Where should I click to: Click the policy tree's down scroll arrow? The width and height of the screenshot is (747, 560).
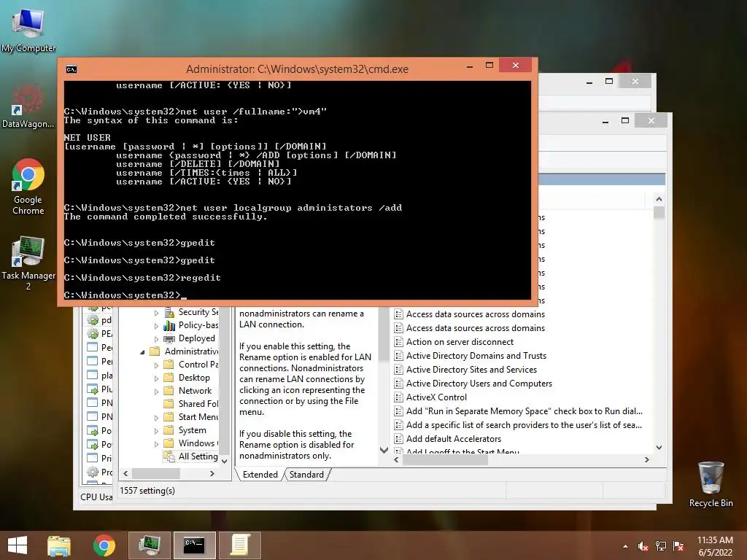(225, 461)
